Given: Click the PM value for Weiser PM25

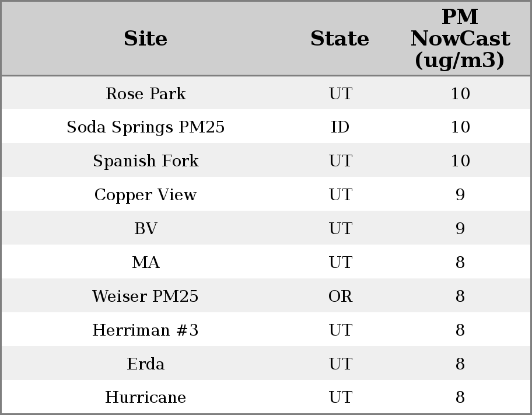Looking at the screenshot, I should click(460, 297).
